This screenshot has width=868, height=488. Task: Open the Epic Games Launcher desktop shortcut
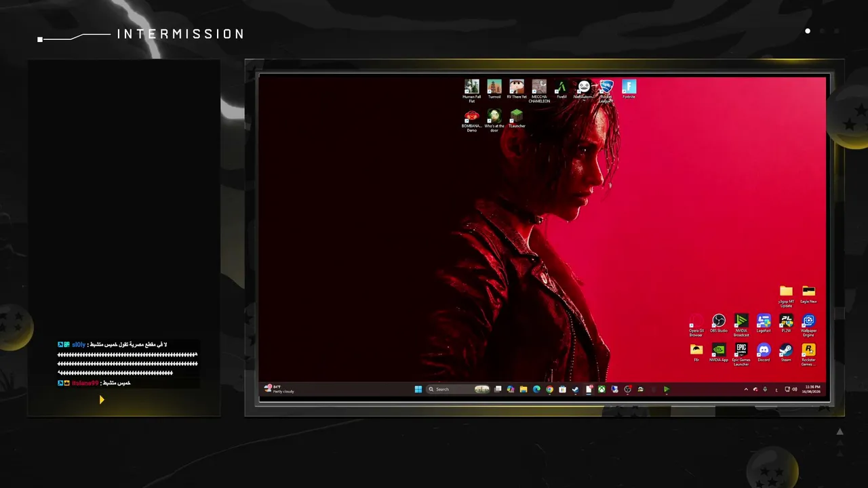(741, 354)
